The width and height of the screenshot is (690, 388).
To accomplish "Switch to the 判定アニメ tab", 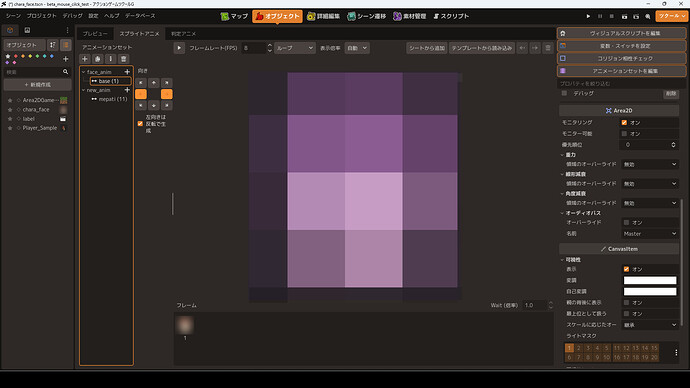I will [x=184, y=33].
